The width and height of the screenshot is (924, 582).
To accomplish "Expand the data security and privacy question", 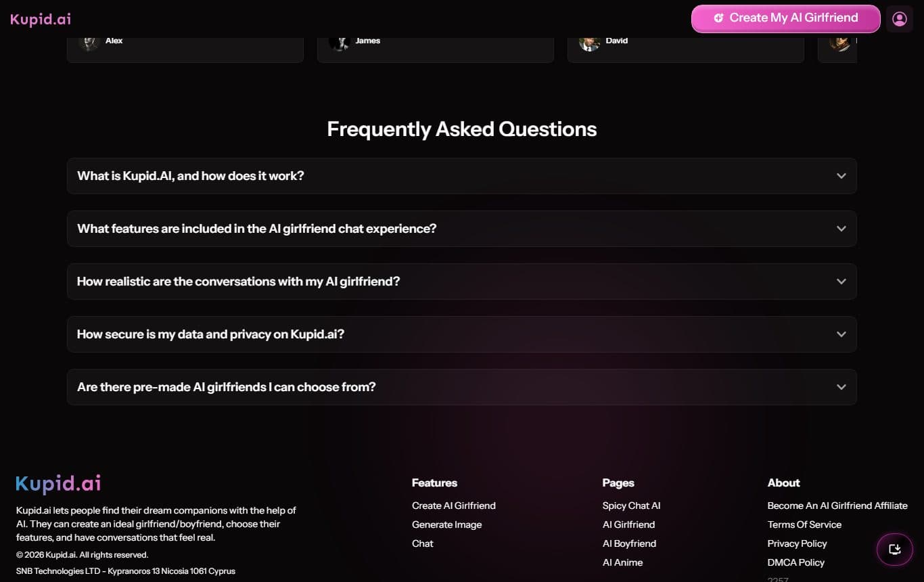I will pos(461,334).
